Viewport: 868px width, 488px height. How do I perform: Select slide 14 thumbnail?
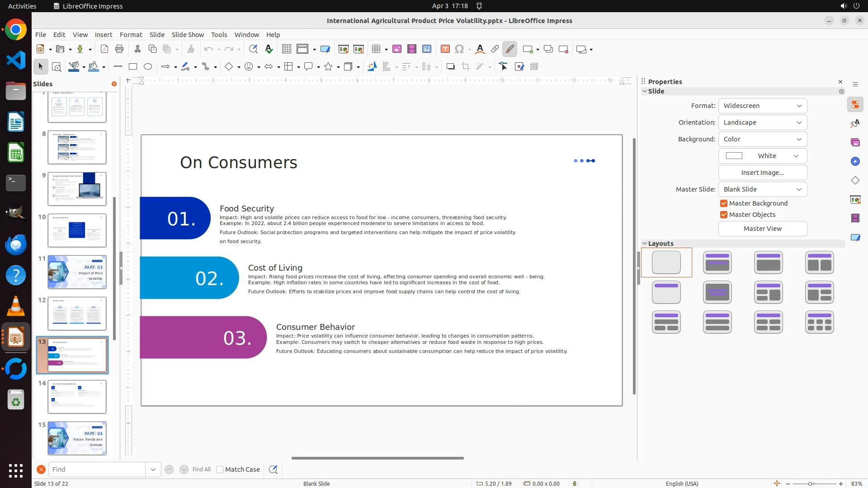tap(77, 397)
